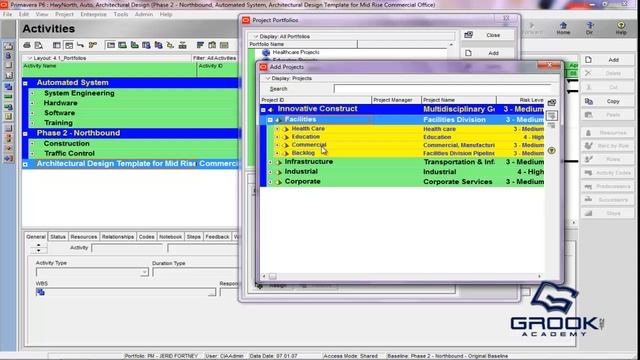Switch to the Status tab
The width and height of the screenshot is (640, 360).
pos(58,237)
